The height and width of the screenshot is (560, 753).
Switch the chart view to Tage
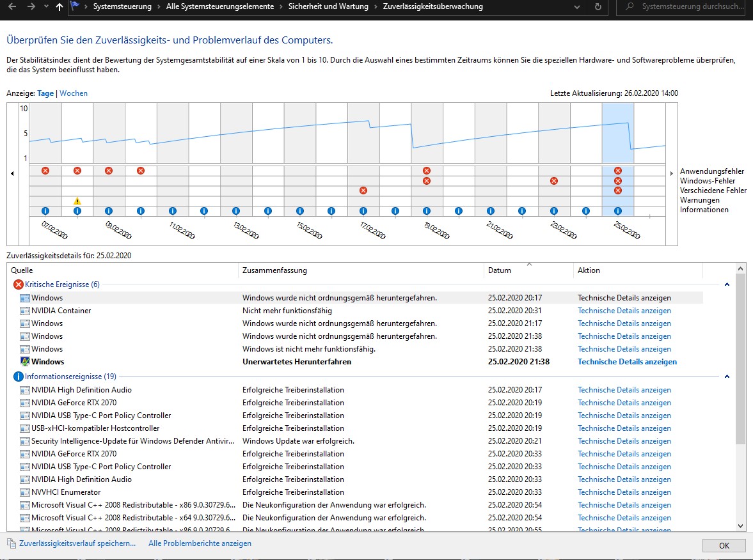45,93
